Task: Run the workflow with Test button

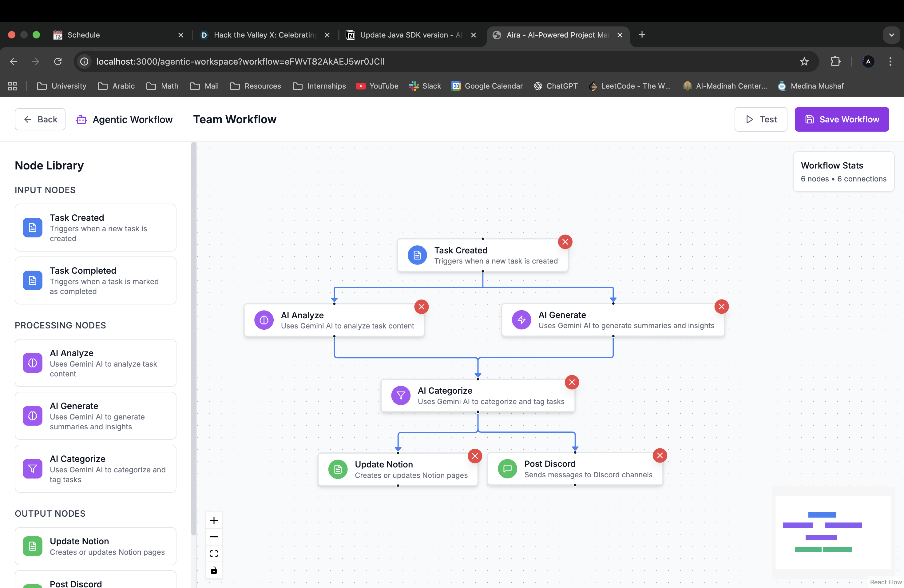Action: tap(760, 119)
